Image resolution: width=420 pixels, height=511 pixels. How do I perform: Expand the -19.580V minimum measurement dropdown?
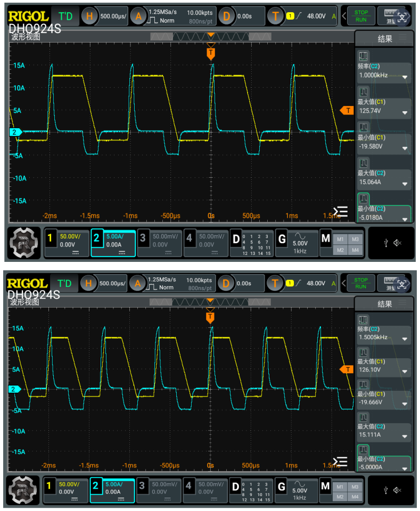click(405, 149)
